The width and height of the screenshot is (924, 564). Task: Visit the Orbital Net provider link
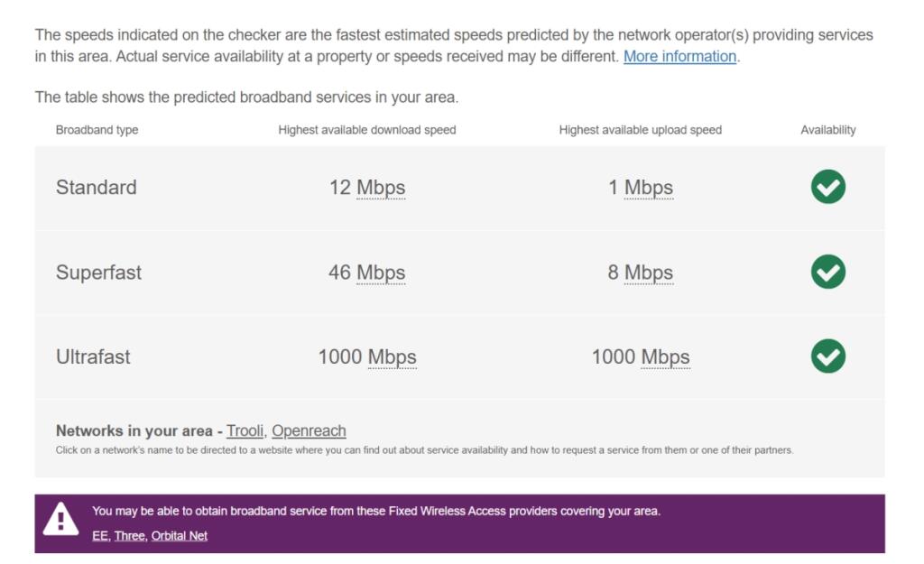coord(180,536)
